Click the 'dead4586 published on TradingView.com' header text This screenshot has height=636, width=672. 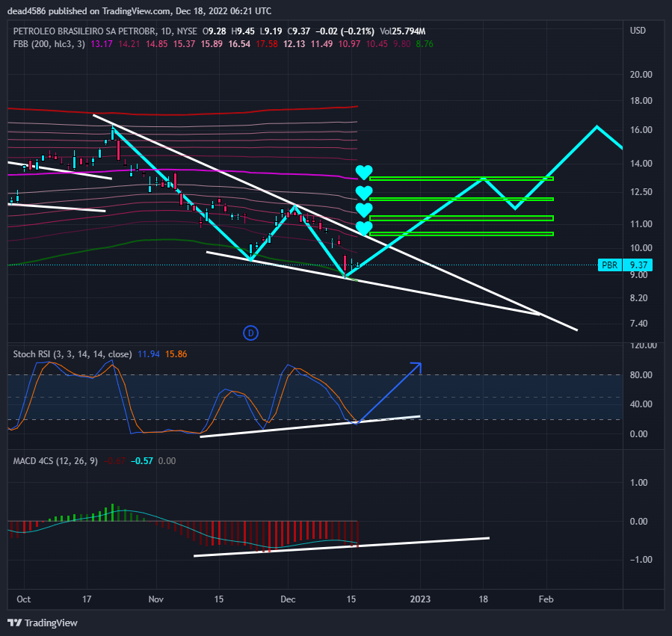[89, 10]
